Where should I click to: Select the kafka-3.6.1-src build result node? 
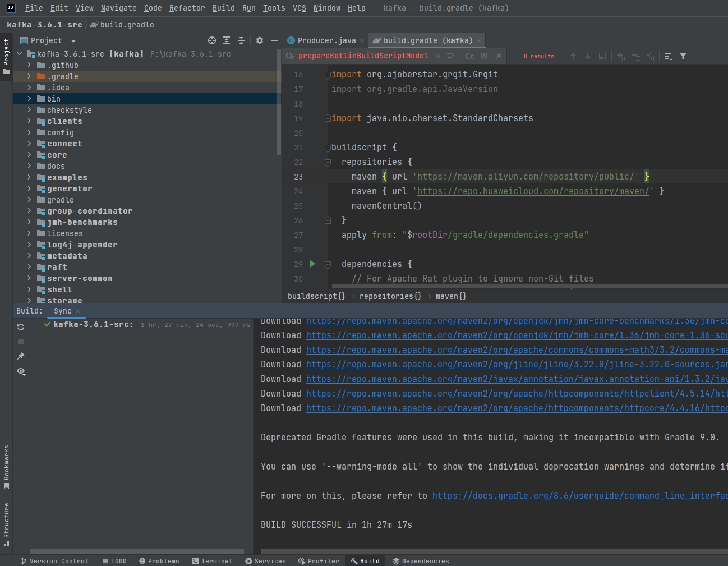click(x=148, y=325)
